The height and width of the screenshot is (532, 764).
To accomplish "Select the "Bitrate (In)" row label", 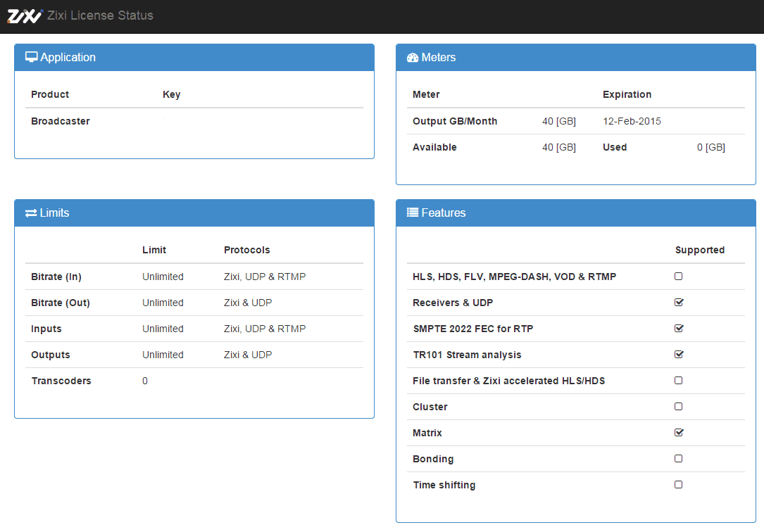I will pyautogui.click(x=56, y=277).
